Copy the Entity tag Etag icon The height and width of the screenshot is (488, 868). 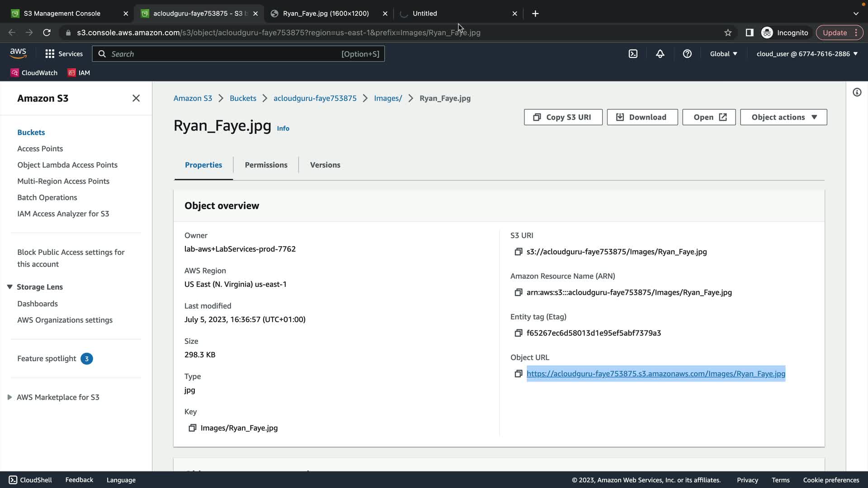pos(518,333)
